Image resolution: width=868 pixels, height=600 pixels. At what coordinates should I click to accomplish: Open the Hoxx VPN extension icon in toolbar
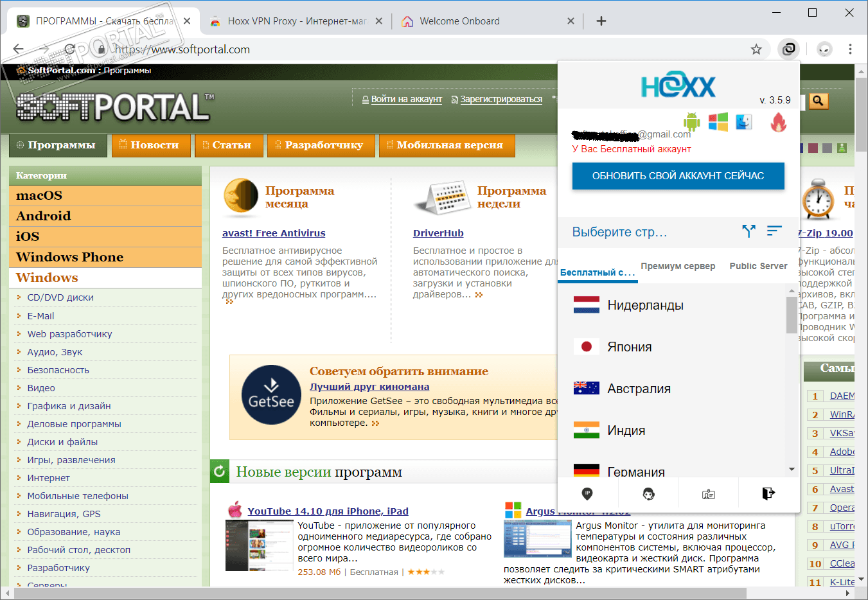pyautogui.click(x=788, y=49)
